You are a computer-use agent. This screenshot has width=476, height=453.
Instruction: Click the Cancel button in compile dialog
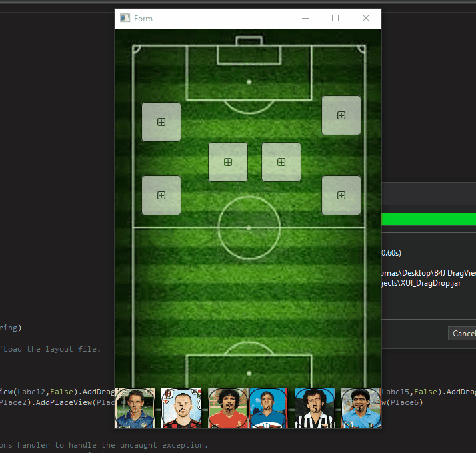463,334
